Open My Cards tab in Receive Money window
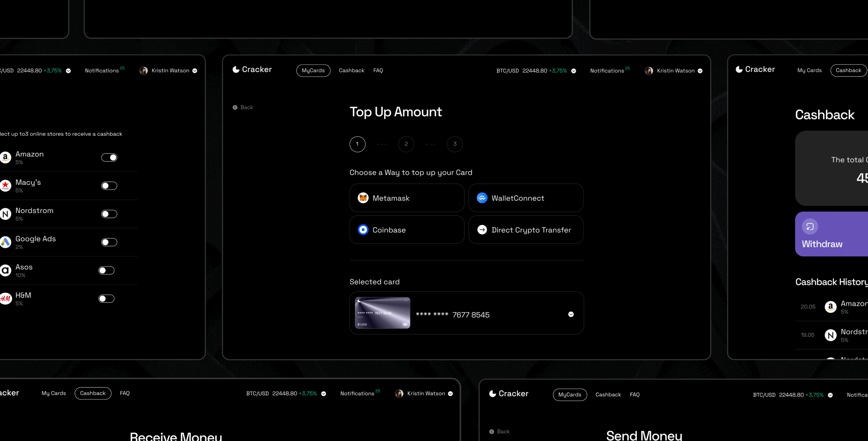 click(54, 393)
